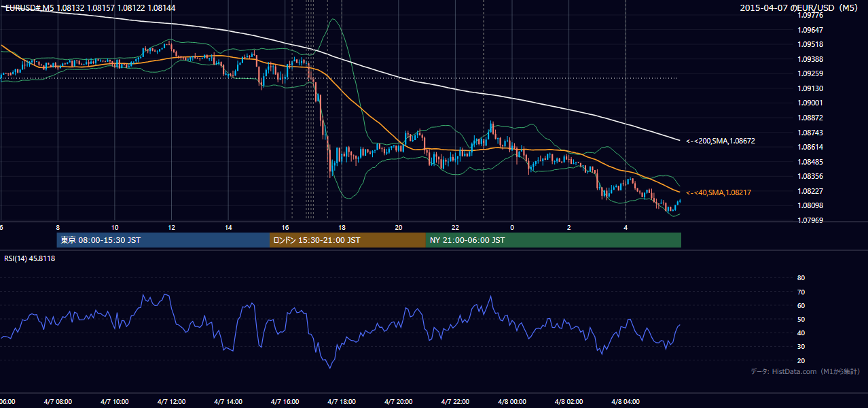Click hour 10 tick on price chart axis
Image resolution: width=868 pixels, height=408 pixels.
click(115, 228)
